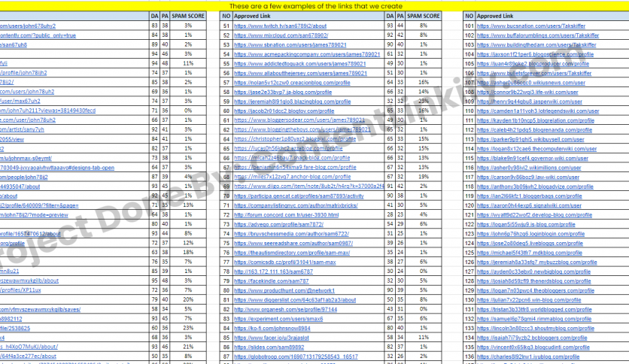The height and width of the screenshot is (364, 629).
Task: Visit the seereadshare.com author link
Action: [293, 244]
